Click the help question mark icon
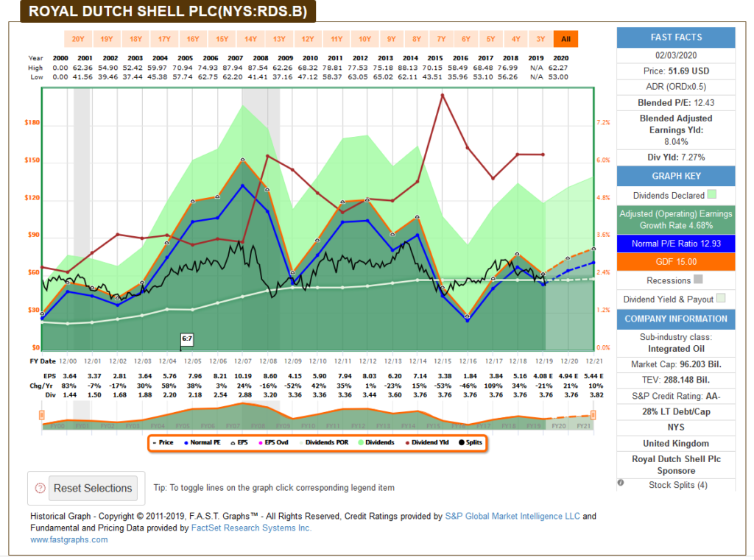The height and width of the screenshot is (560, 754). point(40,488)
